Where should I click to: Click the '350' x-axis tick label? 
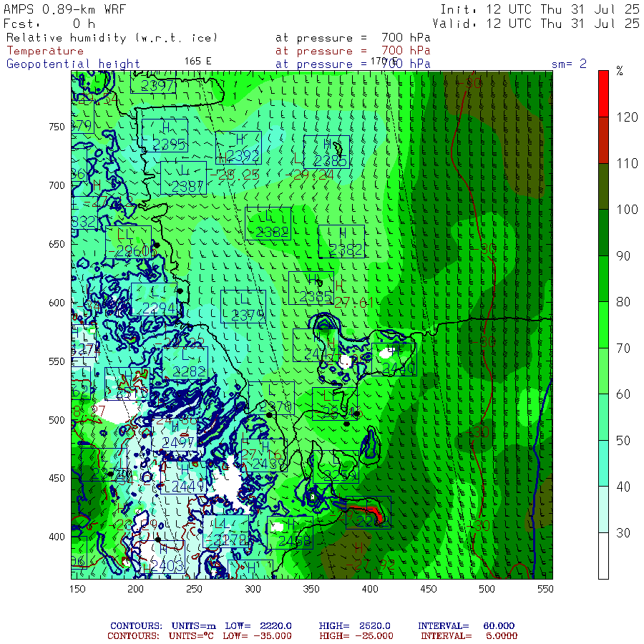pos(311,589)
